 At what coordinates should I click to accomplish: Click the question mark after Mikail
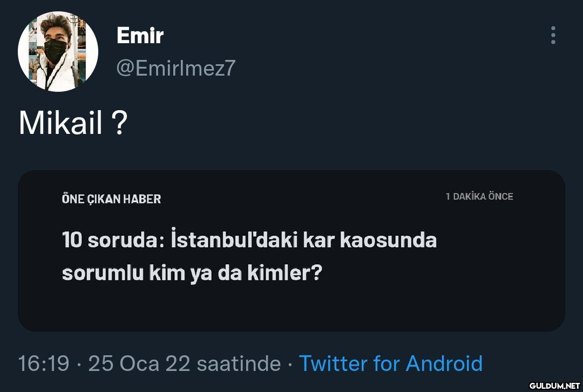tap(119, 123)
